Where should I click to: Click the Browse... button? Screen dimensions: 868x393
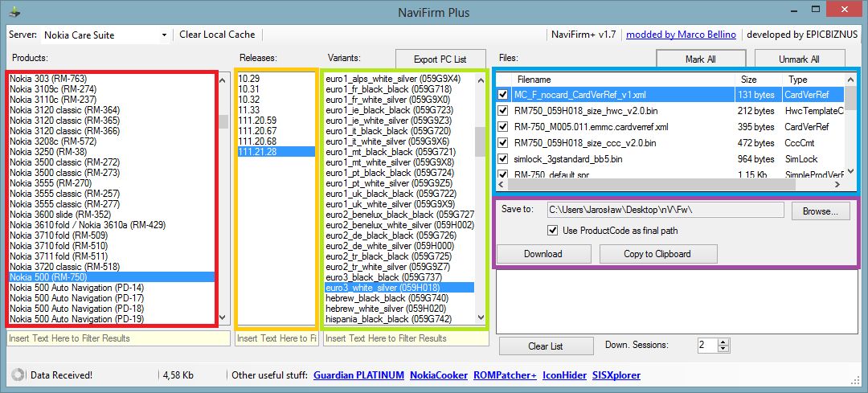click(821, 211)
